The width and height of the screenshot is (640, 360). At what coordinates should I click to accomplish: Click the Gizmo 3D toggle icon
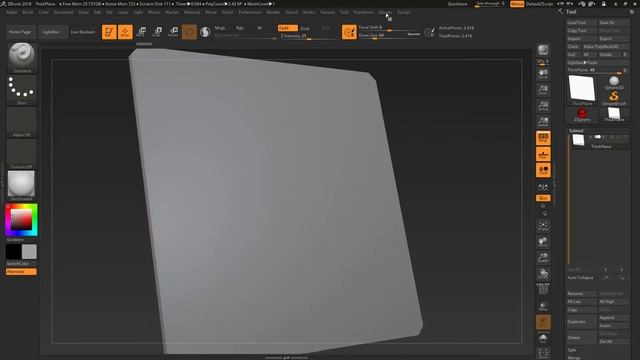tap(189, 32)
